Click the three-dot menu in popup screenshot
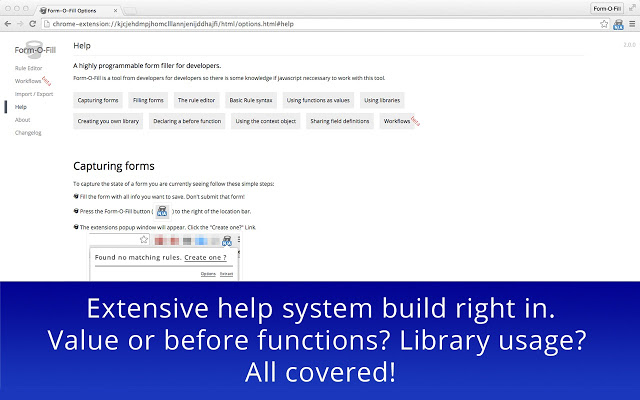Viewport: 640px width, 400px height. [x=239, y=240]
